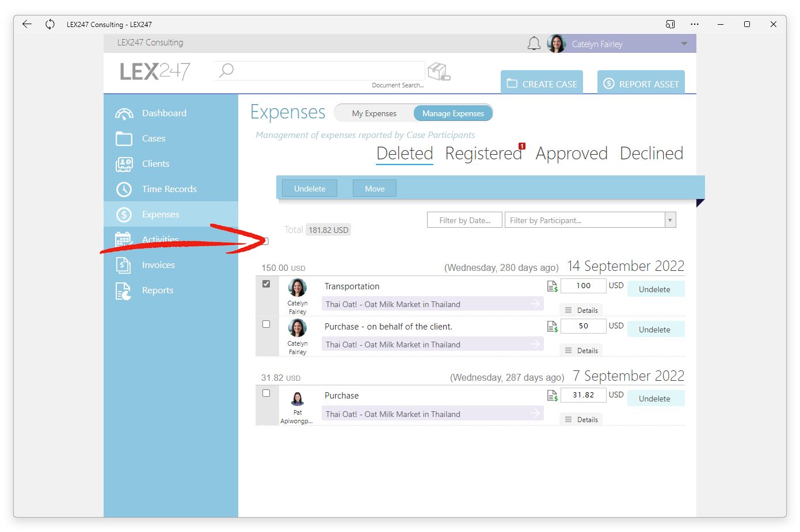The image size is (800, 532).
Task: Open the Reports chart icon
Action: [123, 291]
